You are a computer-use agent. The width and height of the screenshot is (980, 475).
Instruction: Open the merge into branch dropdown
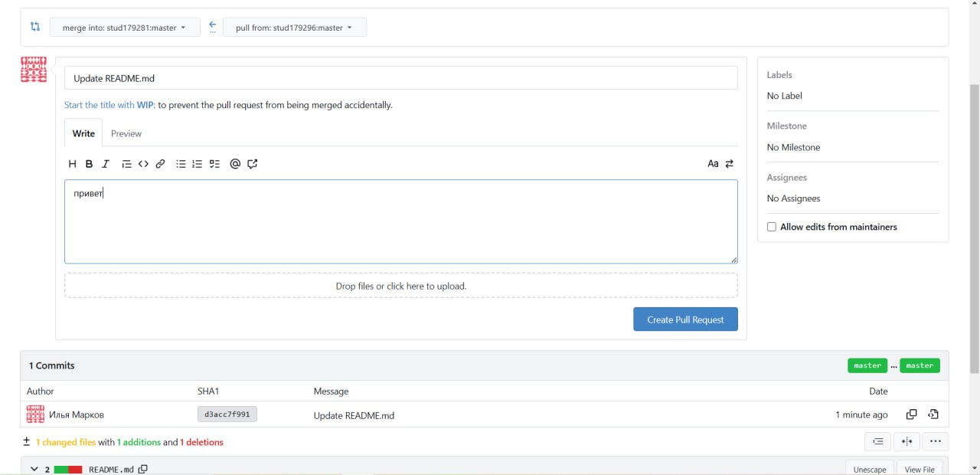pos(125,28)
